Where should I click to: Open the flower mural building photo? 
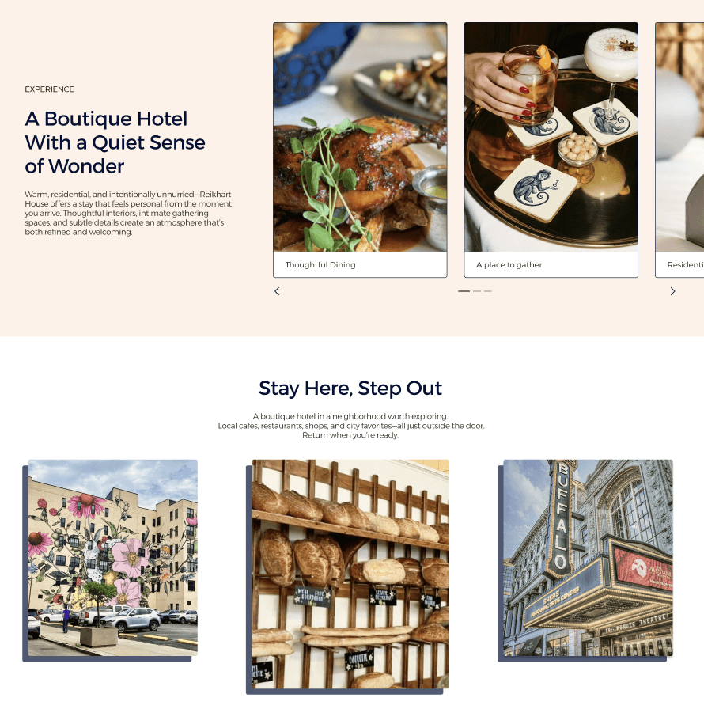(x=113, y=558)
